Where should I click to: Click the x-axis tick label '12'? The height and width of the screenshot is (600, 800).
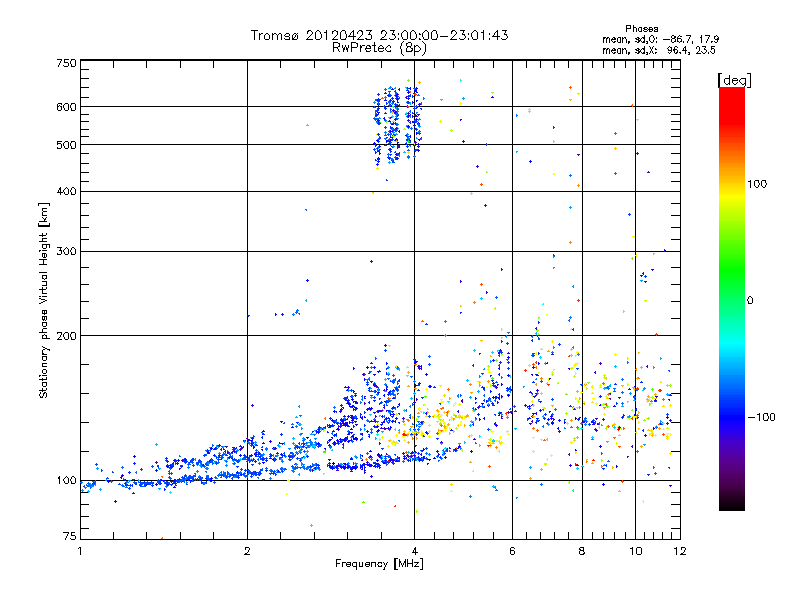coord(680,551)
